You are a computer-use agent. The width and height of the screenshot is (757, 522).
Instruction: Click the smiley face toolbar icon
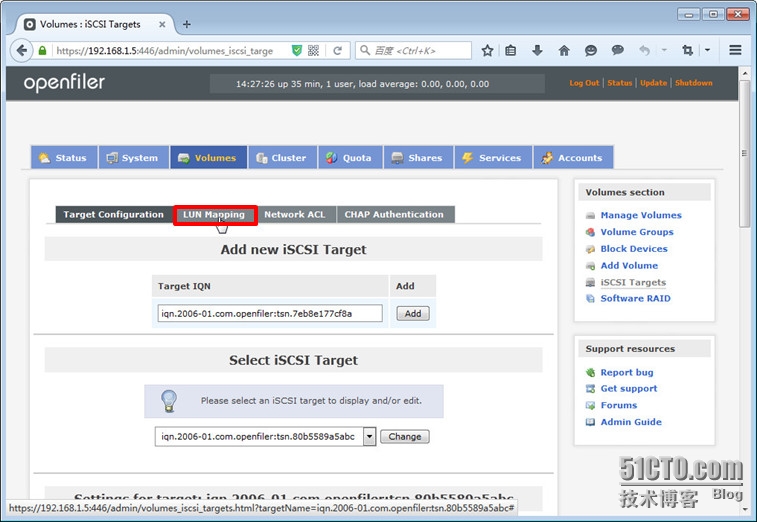[x=590, y=50]
